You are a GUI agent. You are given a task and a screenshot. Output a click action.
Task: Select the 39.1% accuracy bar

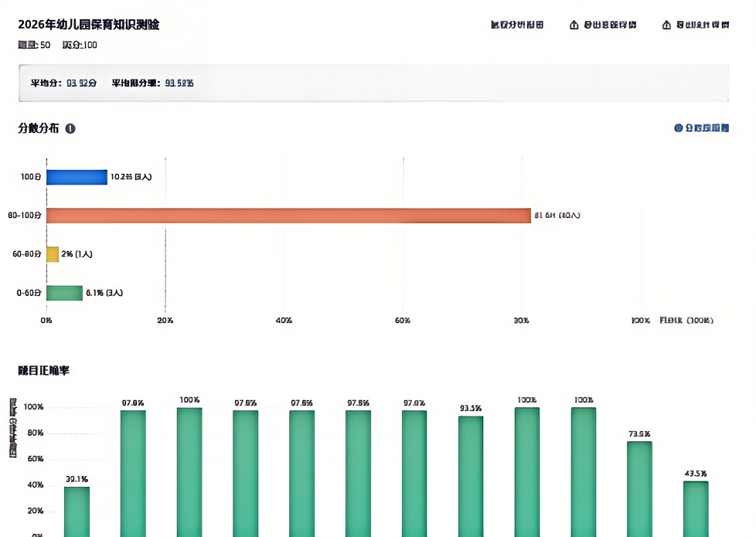click(x=77, y=512)
